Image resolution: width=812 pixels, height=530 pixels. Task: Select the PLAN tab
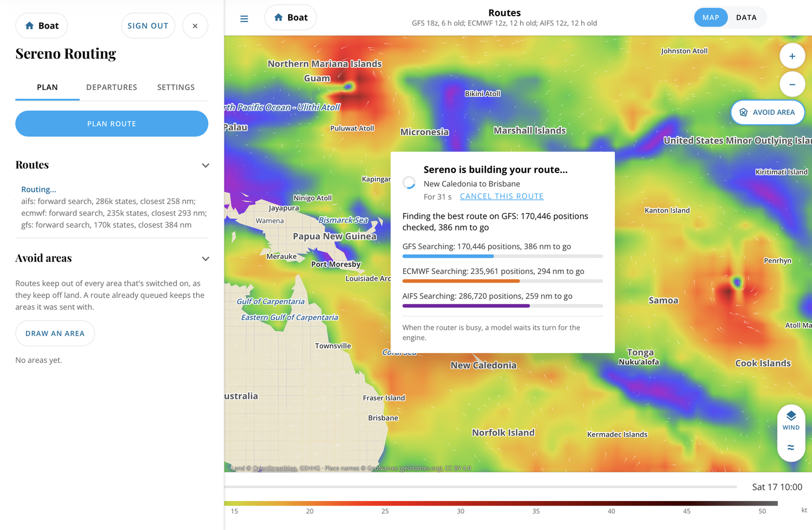coord(48,87)
